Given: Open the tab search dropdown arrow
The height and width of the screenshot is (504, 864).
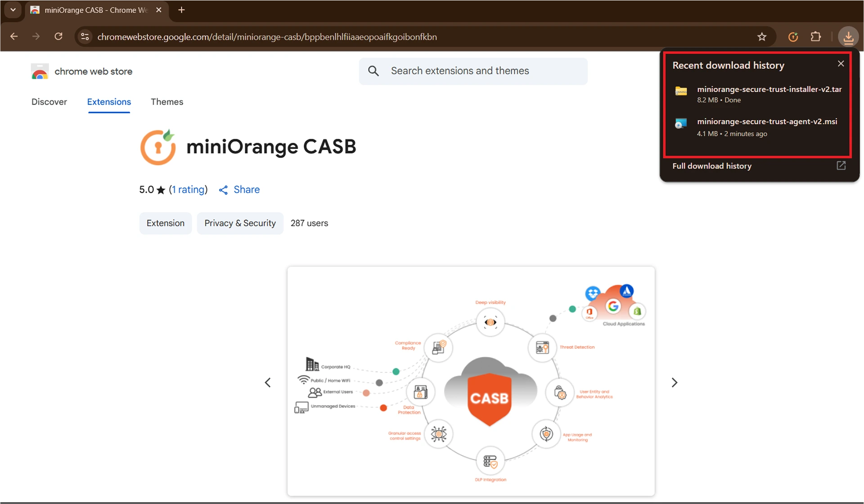Looking at the screenshot, I should 13,10.
